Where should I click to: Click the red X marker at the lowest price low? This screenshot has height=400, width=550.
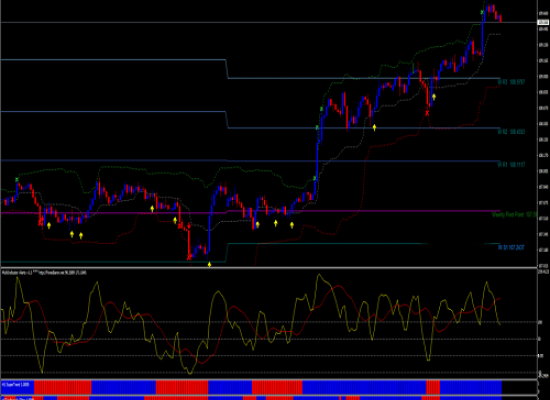(x=189, y=258)
